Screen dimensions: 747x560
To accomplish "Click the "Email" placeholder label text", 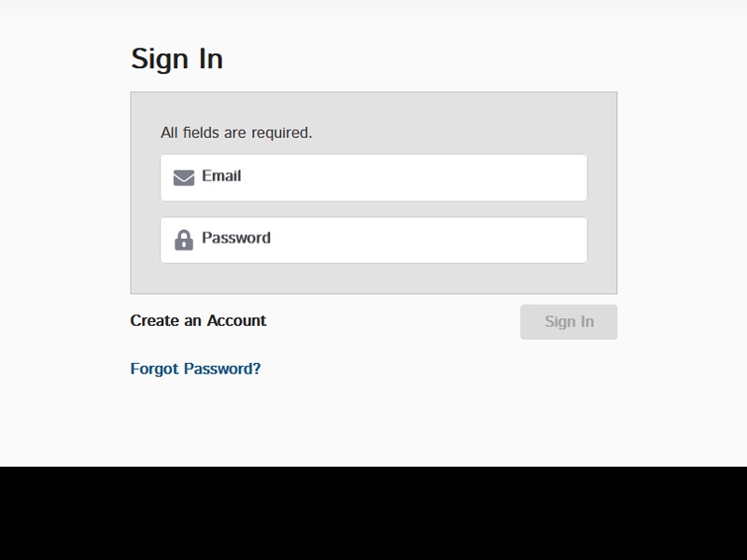I will (221, 175).
